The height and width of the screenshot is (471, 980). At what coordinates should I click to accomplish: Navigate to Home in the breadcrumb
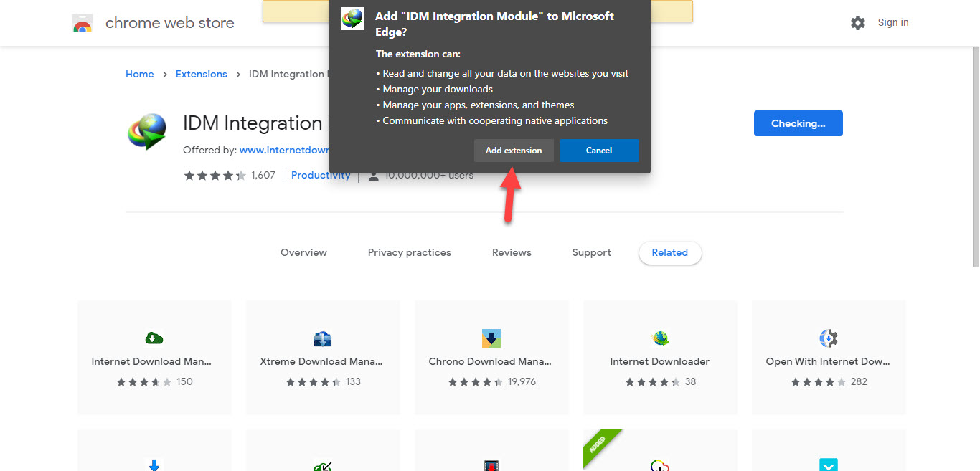pos(139,74)
